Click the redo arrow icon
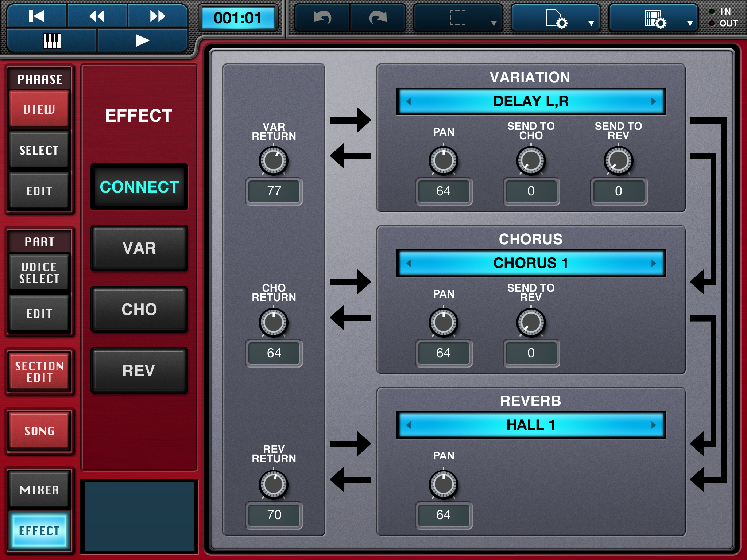 pyautogui.click(x=378, y=17)
